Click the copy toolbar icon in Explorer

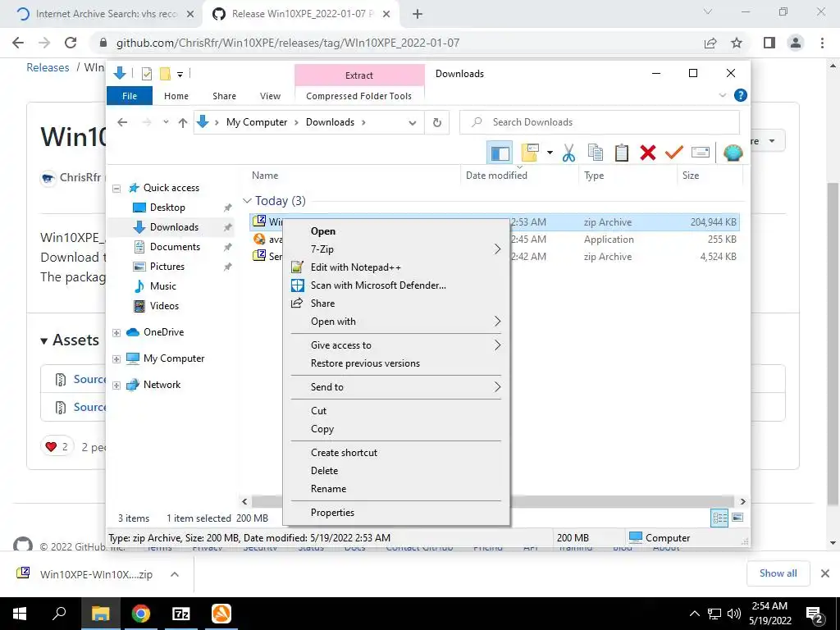click(596, 153)
